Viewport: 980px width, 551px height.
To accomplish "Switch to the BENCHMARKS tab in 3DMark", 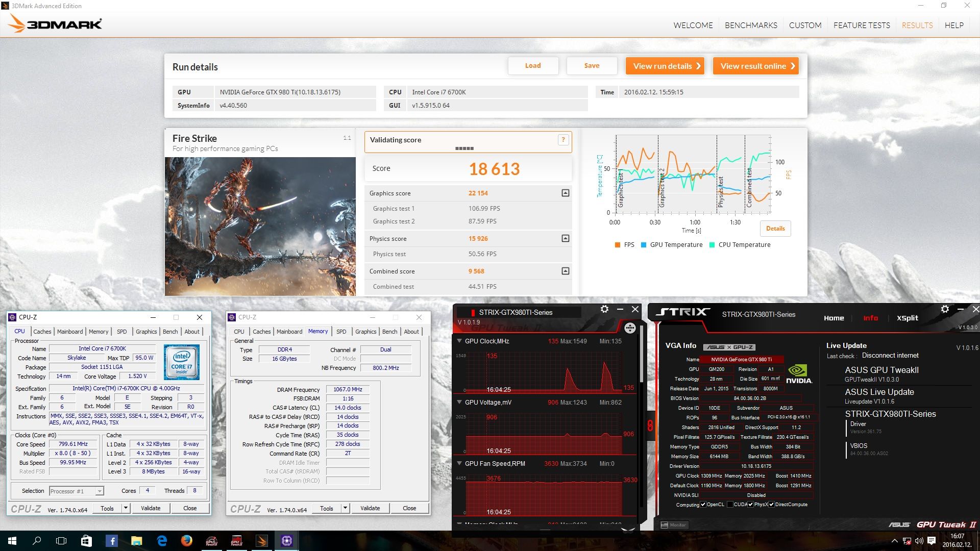I will (x=751, y=25).
